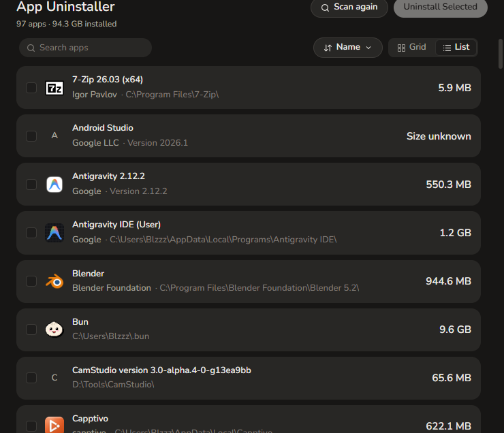This screenshot has height=433, width=504.
Task: Click the 65.6 MB size value
Action: 452,378
